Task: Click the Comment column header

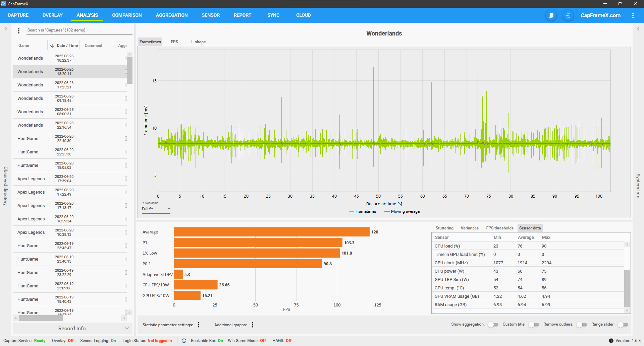Action: pos(94,46)
